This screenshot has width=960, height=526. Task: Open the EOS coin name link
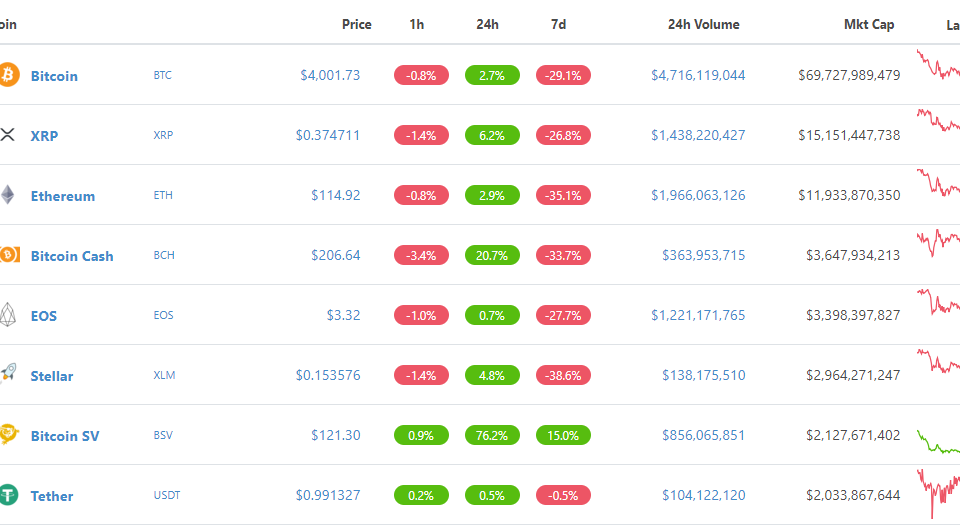(x=44, y=316)
